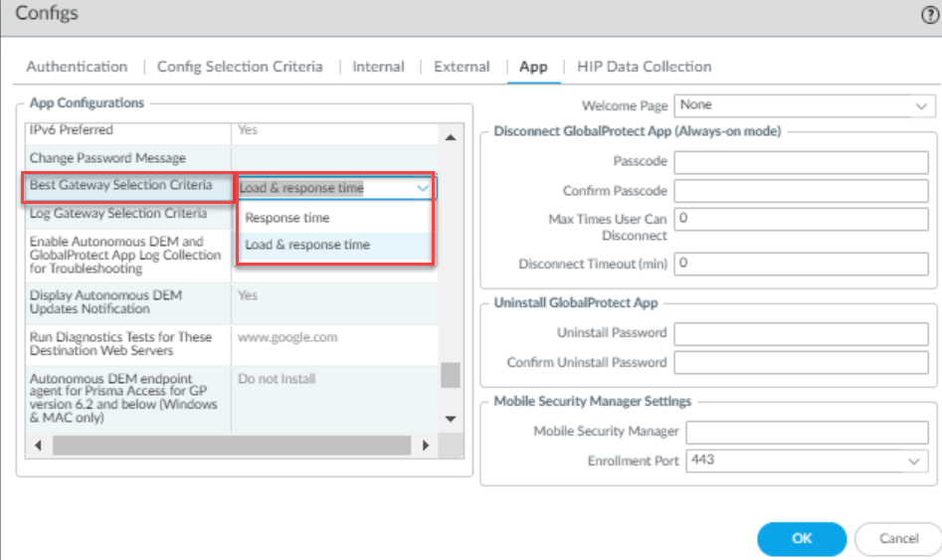Focus the Passcode input field

pyautogui.click(x=801, y=162)
